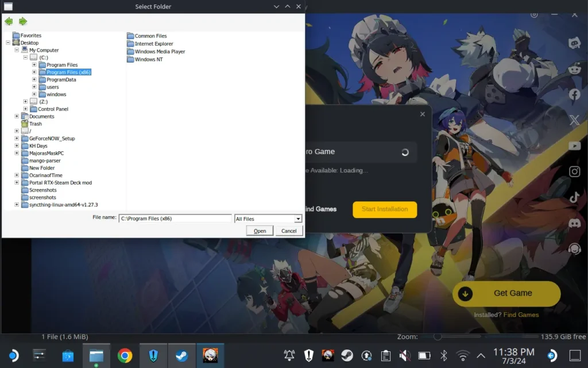The height and width of the screenshot is (368, 588).
Task: Open the X (Twitter) icon in launcher sidebar
Action: pyautogui.click(x=574, y=120)
